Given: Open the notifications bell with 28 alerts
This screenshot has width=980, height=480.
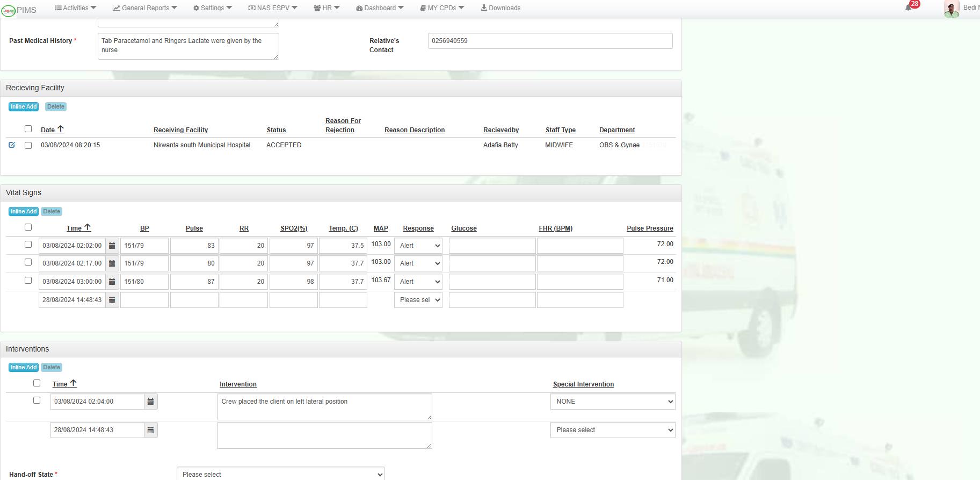Looking at the screenshot, I should pos(909,8).
